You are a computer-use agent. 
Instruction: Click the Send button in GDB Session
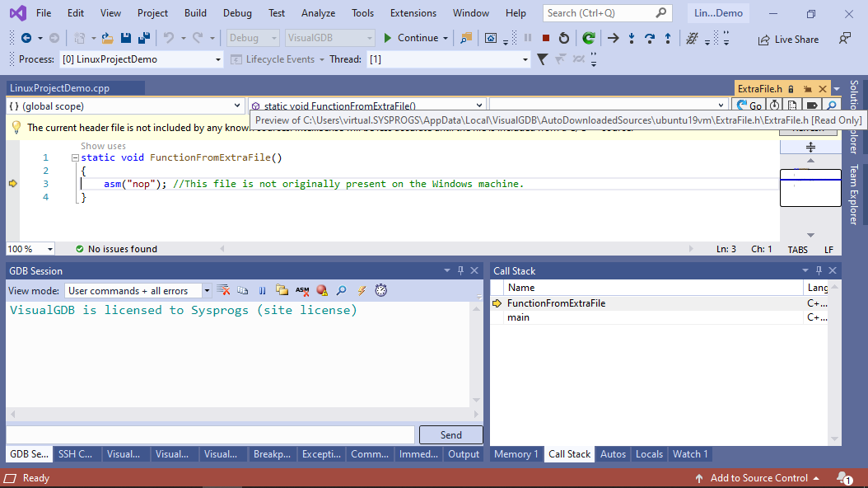tap(450, 434)
